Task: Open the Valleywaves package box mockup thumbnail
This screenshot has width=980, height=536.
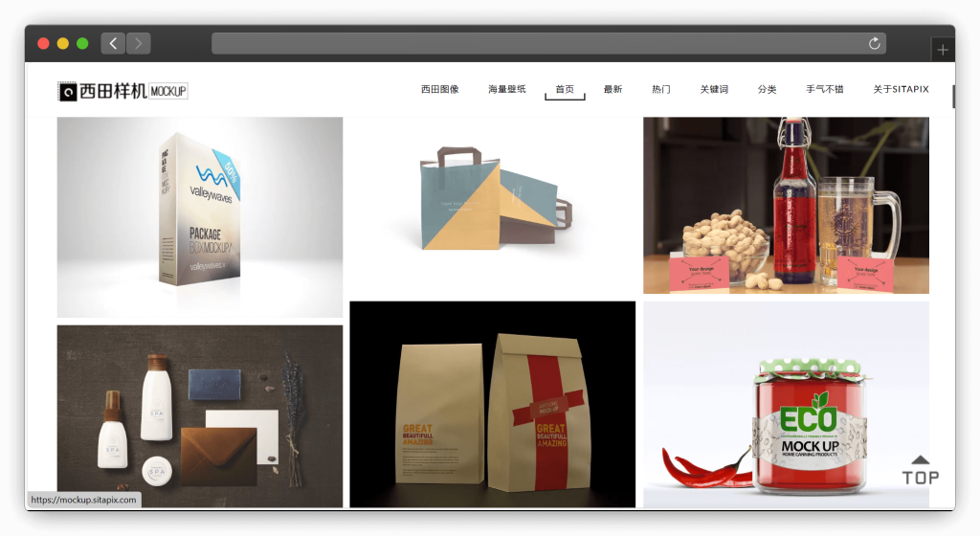Action: [199, 217]
